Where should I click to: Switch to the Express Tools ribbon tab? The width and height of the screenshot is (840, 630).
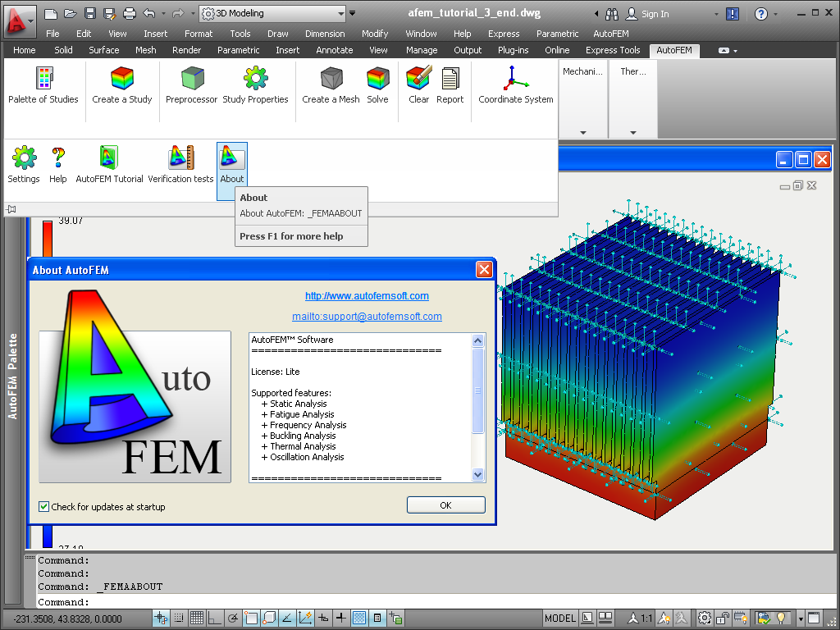613,50
